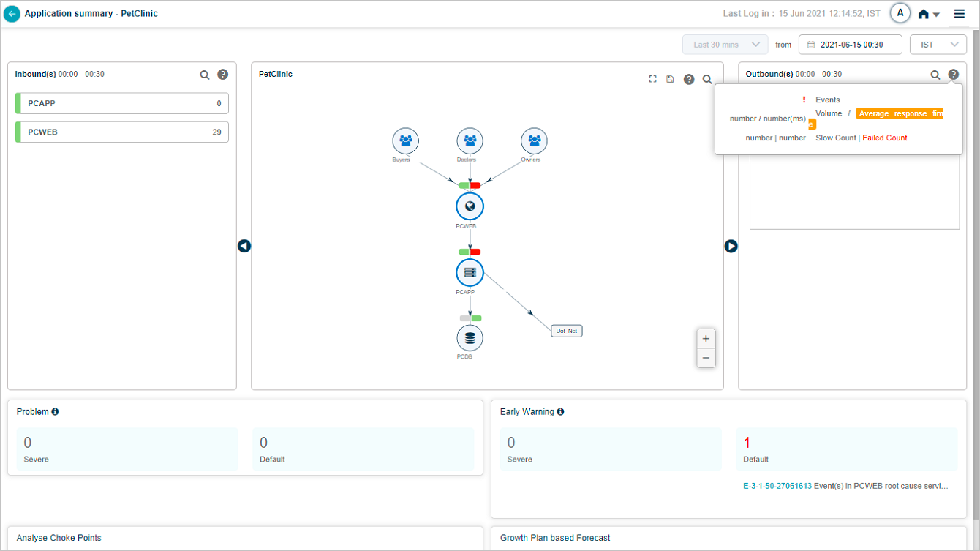Select the PCWEB inbound entry
980x551 pixels.
(121, 132)
